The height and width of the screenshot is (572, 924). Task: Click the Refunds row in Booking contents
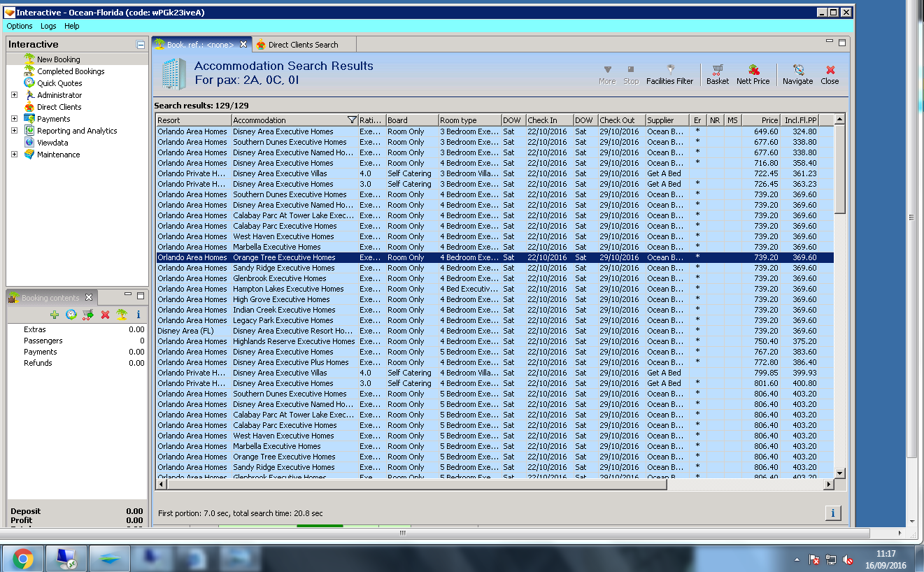(x=76, y=363)
